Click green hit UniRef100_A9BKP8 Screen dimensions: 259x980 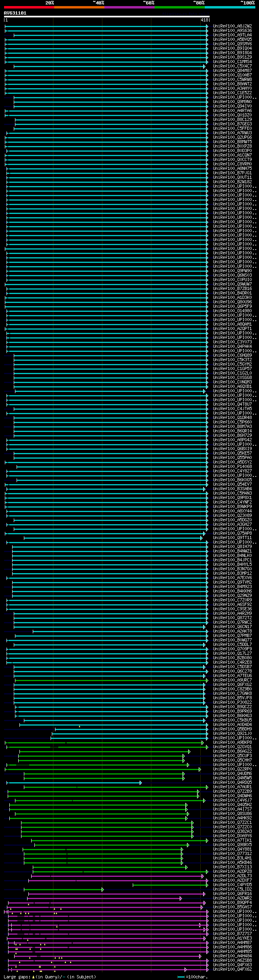click(x=232, y=742)
